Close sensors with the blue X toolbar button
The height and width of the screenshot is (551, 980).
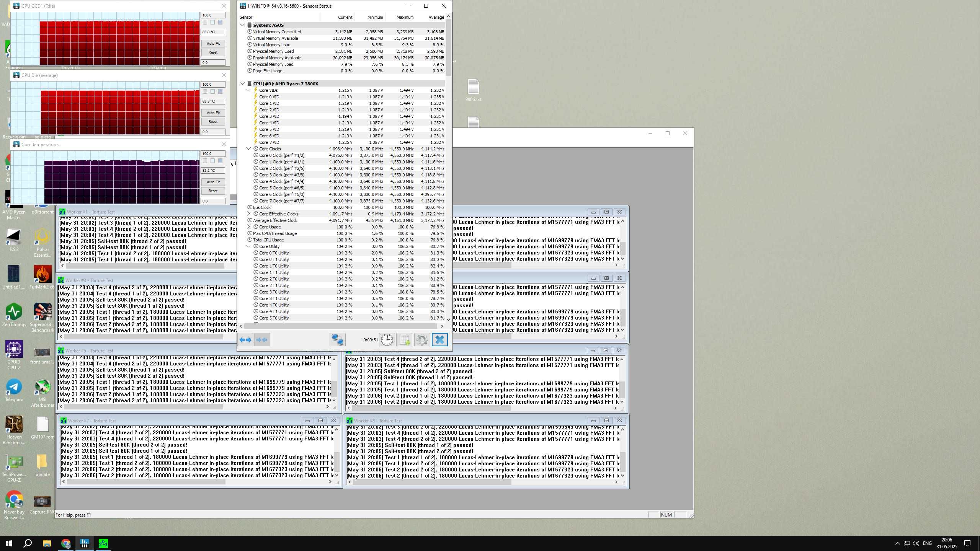439,340
